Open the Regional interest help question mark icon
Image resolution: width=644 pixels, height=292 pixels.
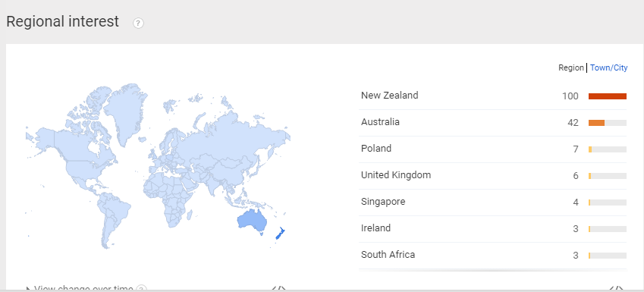pyautogui.click(x=138, y=24)
